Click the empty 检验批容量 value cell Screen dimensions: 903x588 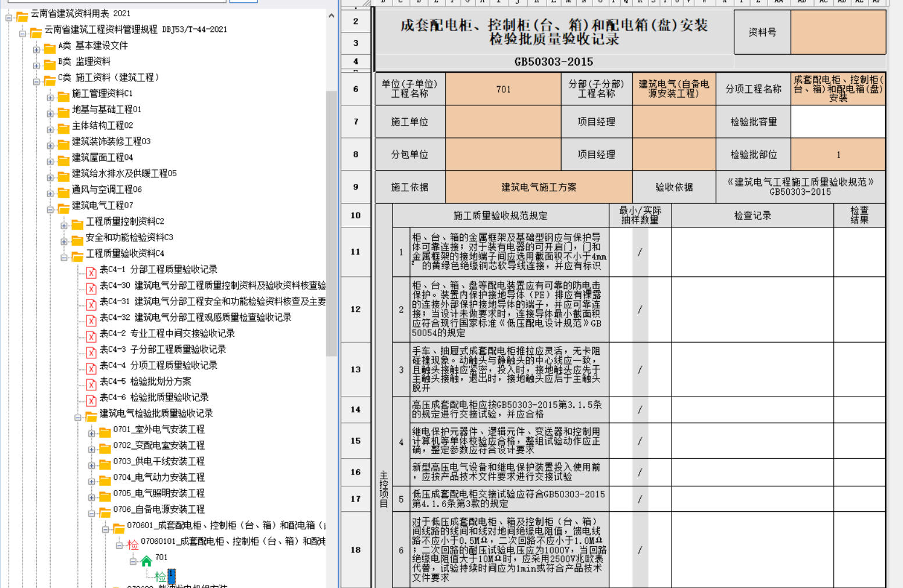click(838, 122)
